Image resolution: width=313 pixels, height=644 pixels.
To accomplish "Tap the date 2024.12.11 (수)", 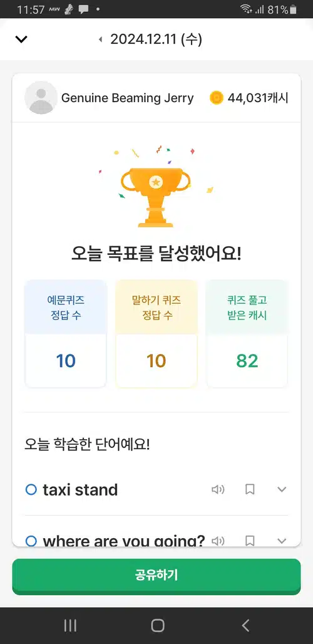I will (x=156, y=39).
